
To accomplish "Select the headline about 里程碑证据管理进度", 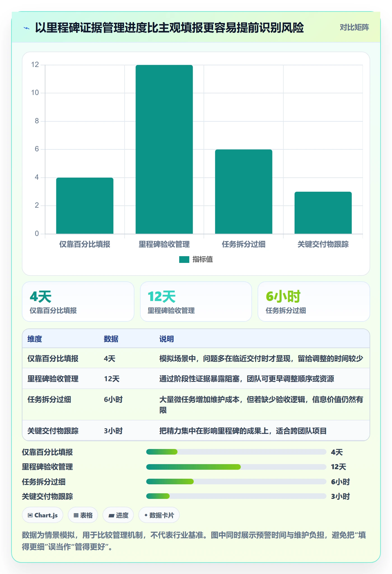I will point(169,28).
